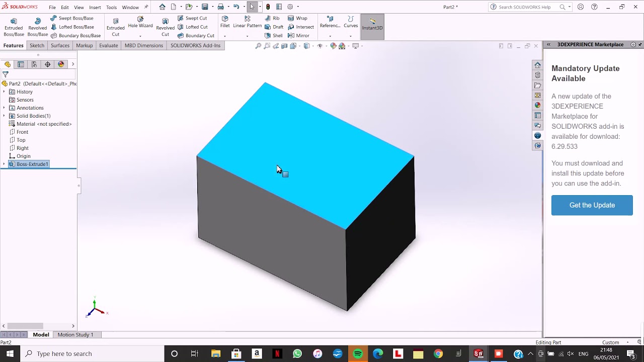Screen dimensions: 644x362
Task: Open the Reference Geometry tool
Action: [x=330, y=22]
